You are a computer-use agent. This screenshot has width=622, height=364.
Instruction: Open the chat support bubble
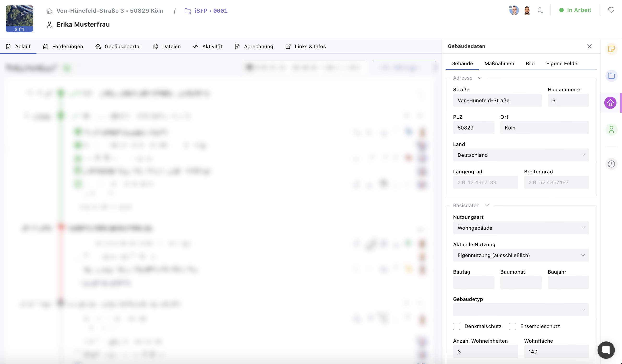(x=606, y=350)
